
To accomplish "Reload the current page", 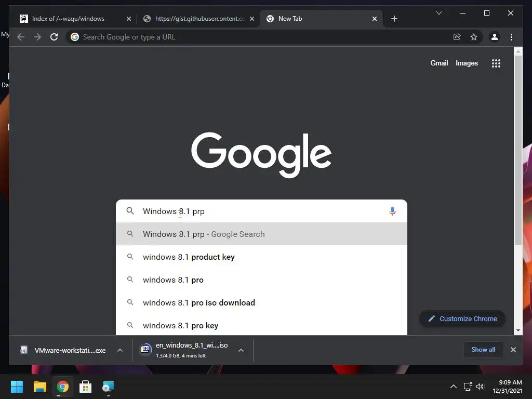I will click(54, 37).
